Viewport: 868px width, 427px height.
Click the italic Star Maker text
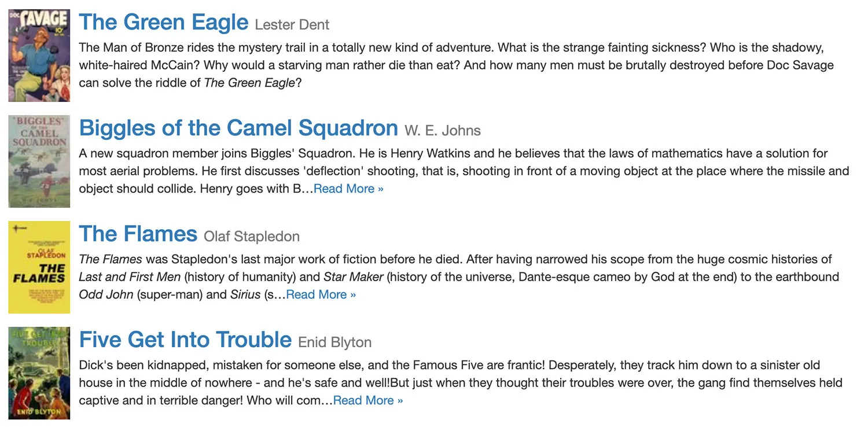click(x=353, y=277)
